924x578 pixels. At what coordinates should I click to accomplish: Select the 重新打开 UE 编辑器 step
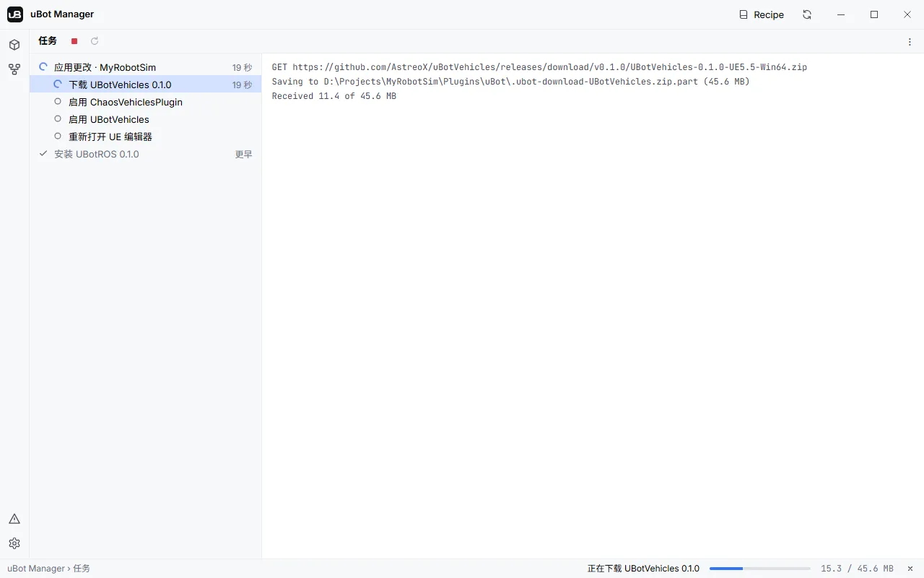pyautogui.click(x=146, y=137)
